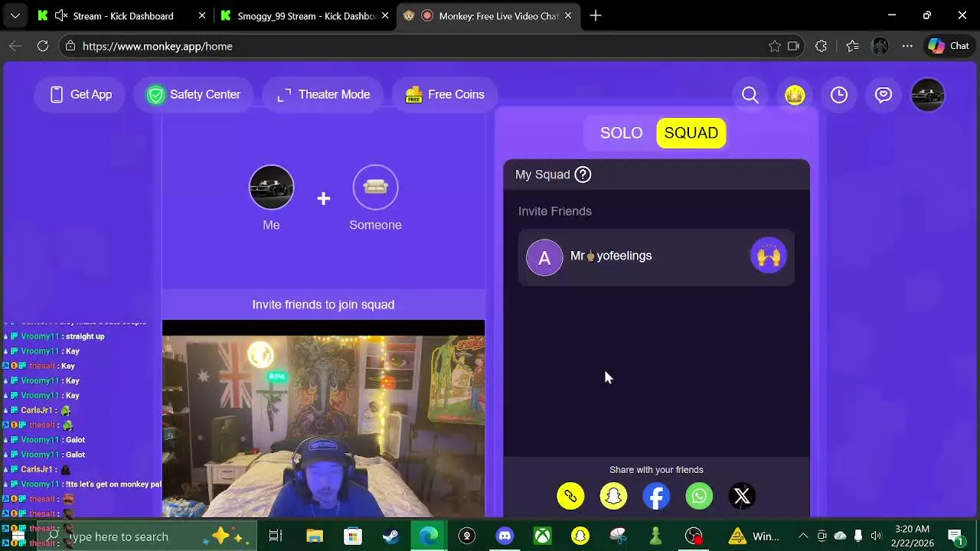
Task: Open Xbox app from the taskbar
Action: 542,536
